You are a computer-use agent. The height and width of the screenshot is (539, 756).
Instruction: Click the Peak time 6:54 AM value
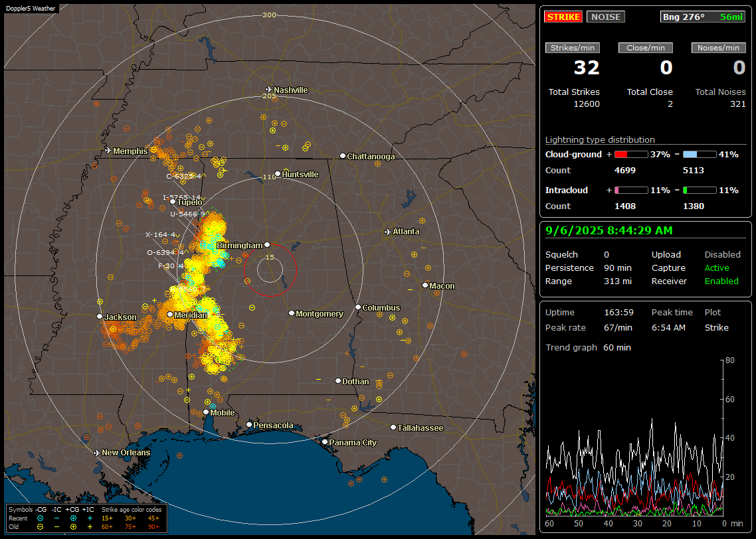(668, 327)
